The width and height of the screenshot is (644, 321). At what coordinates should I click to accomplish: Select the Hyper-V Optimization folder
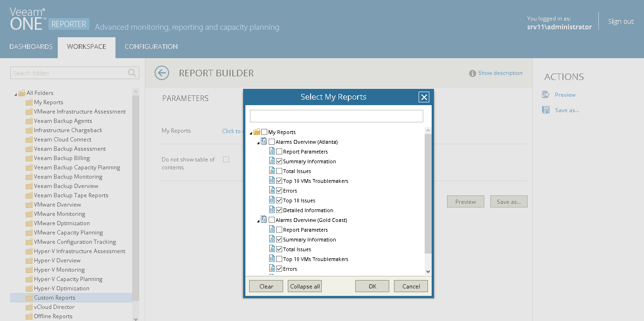click(61, 288)
